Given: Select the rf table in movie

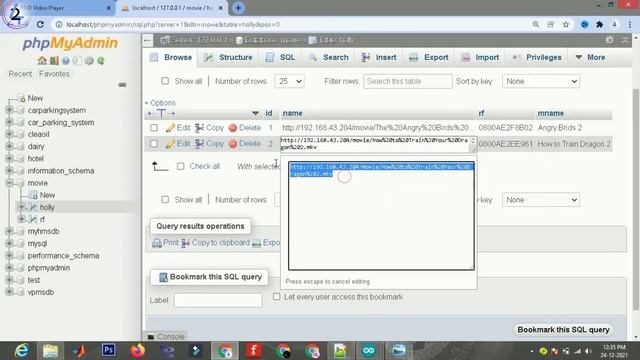Looking at the screenshot, I should pyautogui.click(x=42, y=219).
